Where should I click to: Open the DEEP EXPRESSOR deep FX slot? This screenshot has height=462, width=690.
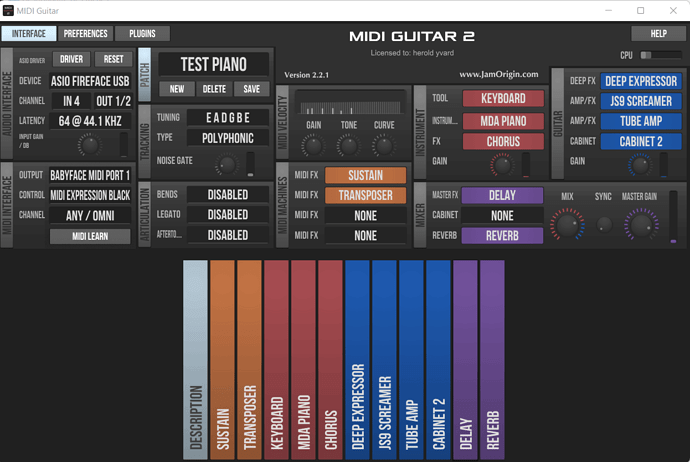click(x=641, y=81)
